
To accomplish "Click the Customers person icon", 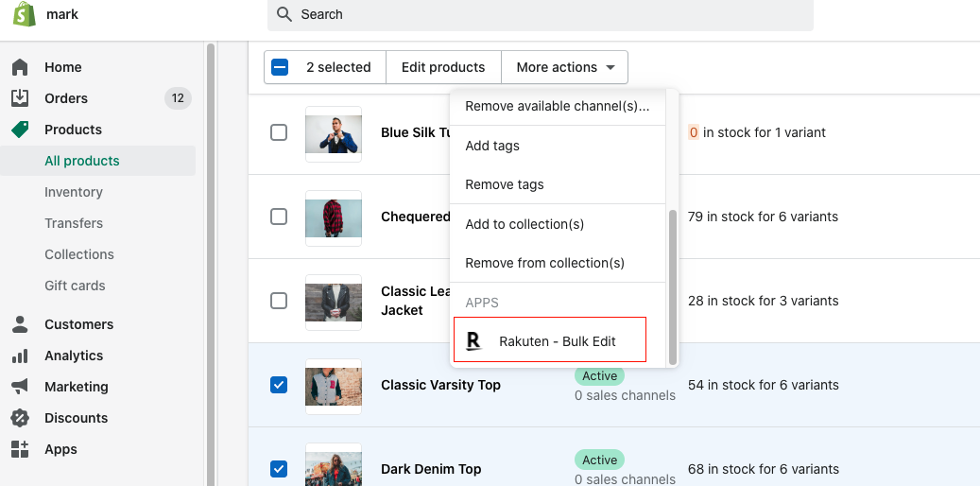I will (x=20, y=324).
